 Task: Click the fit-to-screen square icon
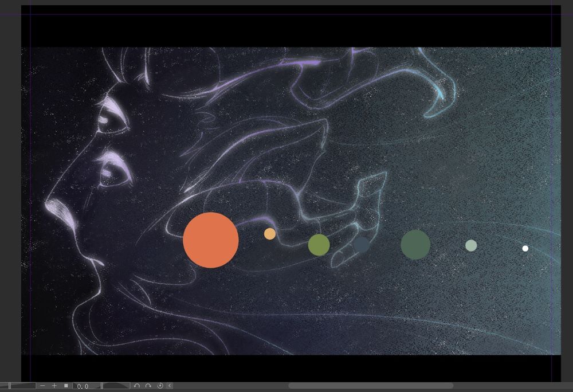[x=66, y=386]
